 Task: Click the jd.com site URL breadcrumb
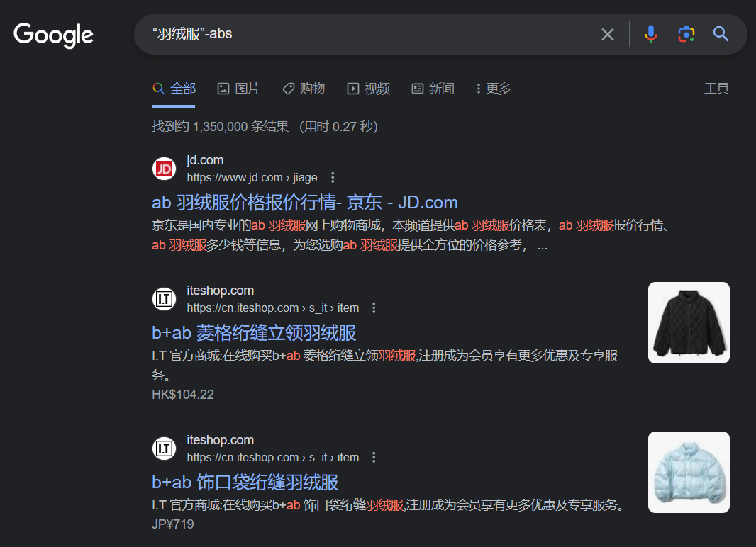click(252, 178)
